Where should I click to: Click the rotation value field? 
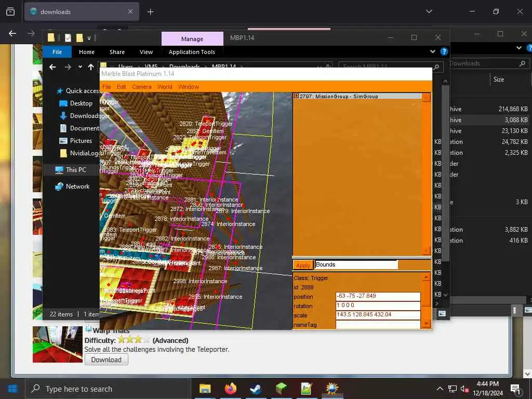[x=378, y=305]
